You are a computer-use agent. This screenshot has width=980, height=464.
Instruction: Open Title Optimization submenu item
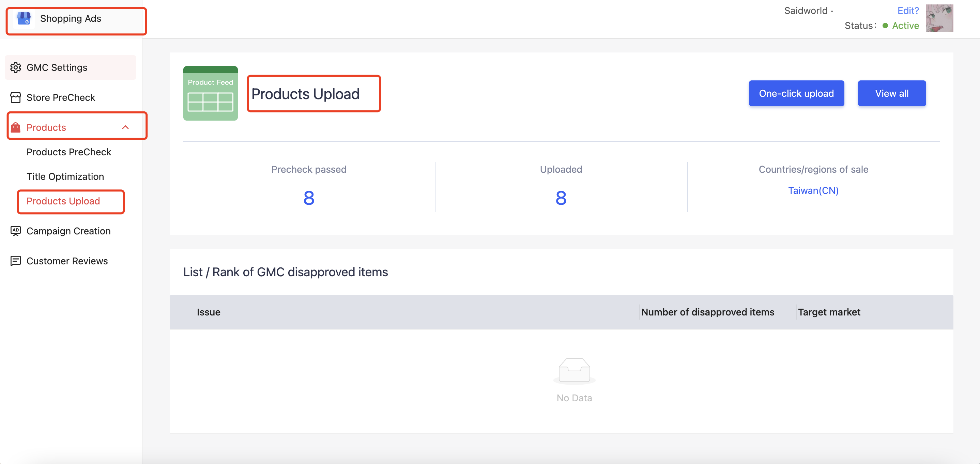pos(65,176)
